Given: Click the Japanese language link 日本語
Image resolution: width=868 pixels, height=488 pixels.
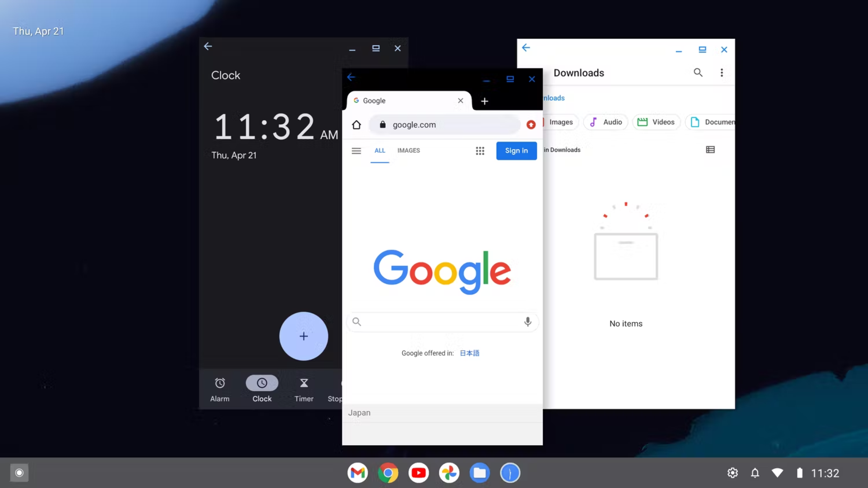Looking at the screenshot, I should [x=470, y=353].
